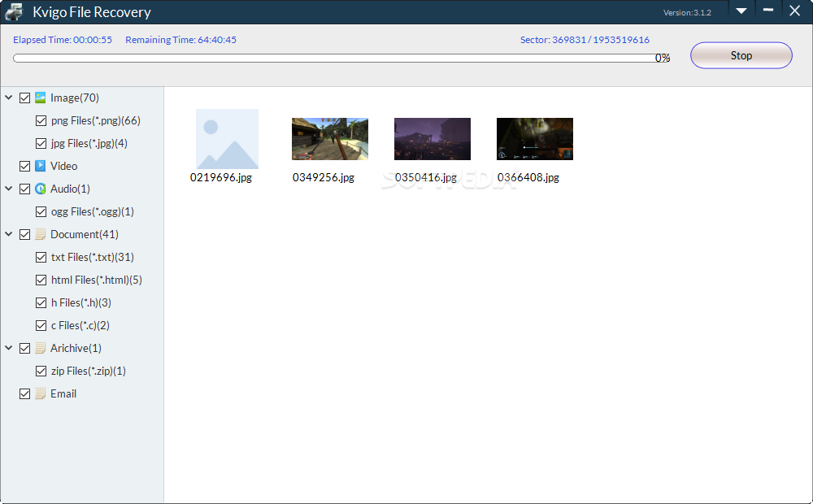Click the Audio category music icon
The height and width of the screenshot is (504, 813).
tap(41, 189)
